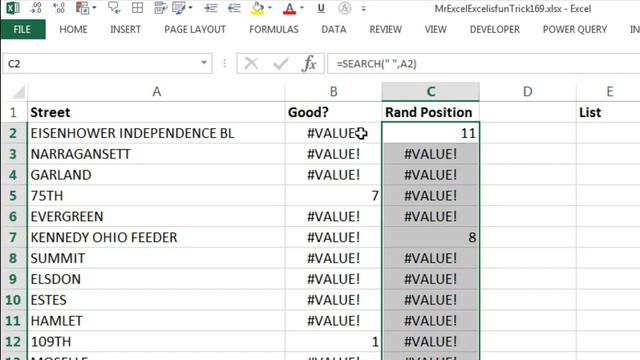Viewport: 640px width, 360px height.
Task: Select cell 109TH
Action: pos(156,342)
